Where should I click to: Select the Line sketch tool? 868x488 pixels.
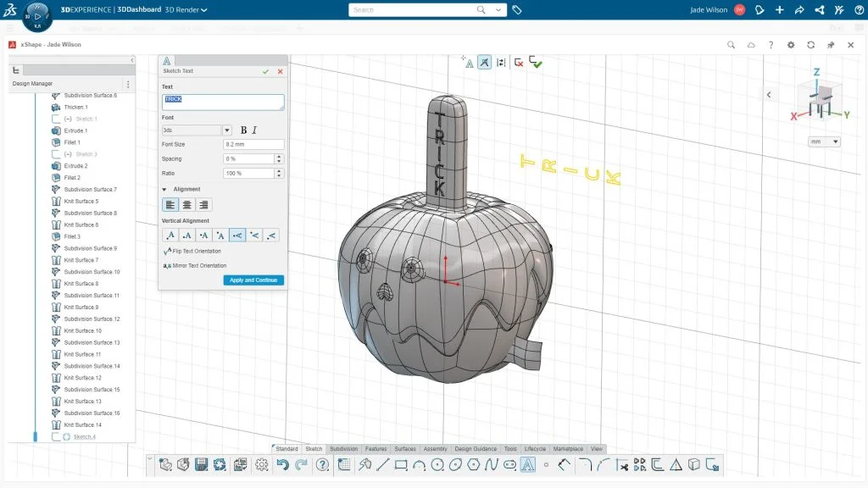(383, 464)
